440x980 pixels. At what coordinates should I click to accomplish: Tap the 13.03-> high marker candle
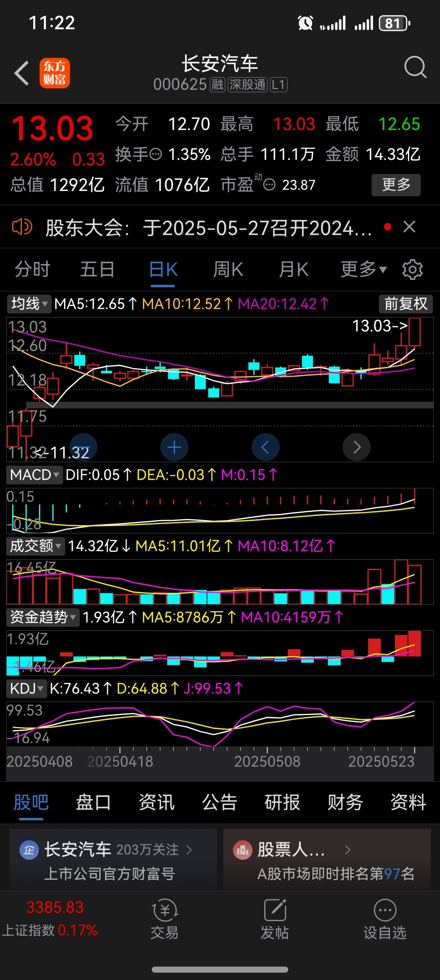pos(414,332)
